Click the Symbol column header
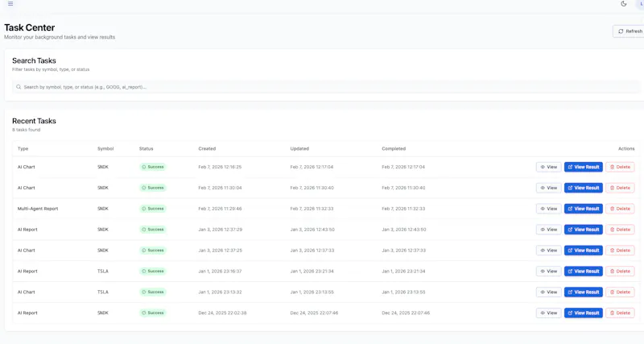The image size is (644, 344). point(105,149)
